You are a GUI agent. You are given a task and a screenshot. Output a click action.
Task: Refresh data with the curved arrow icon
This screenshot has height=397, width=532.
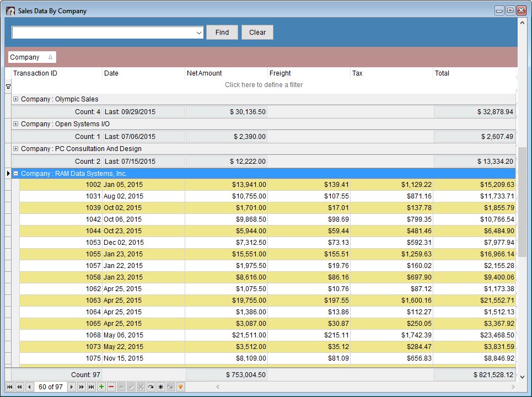151,387
